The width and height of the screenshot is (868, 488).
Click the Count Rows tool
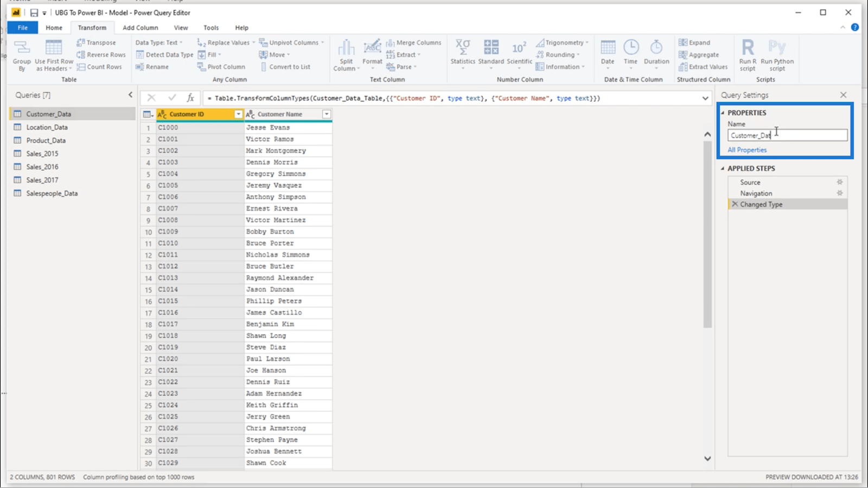coord(99,67)
